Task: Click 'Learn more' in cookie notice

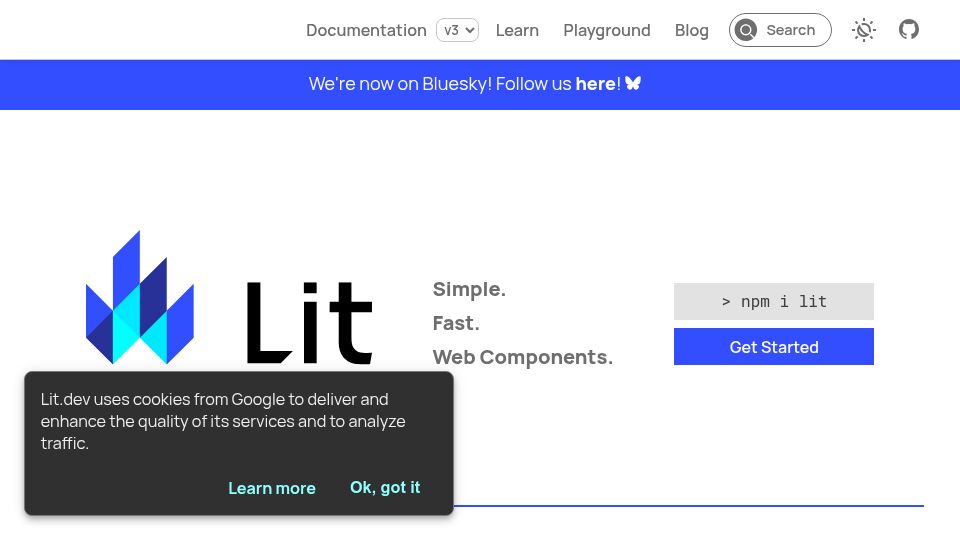Action: [x=272, y=488]
